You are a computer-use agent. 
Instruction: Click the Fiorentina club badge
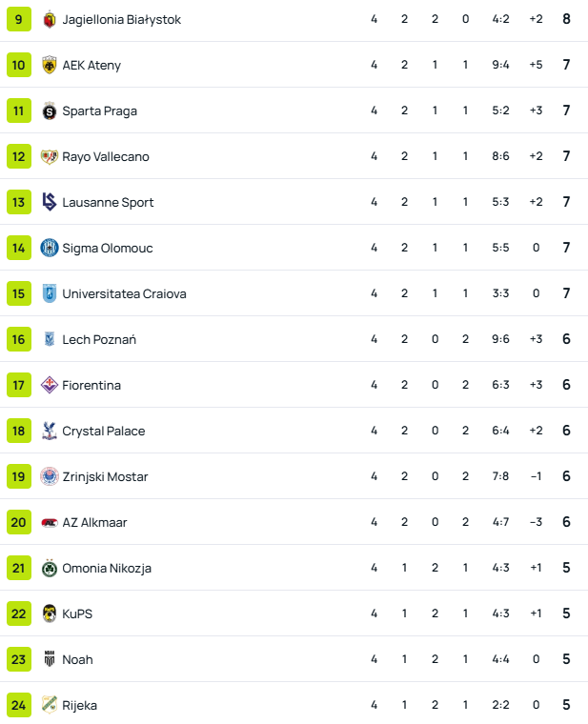pyautogui.click(x=50, y=386)
